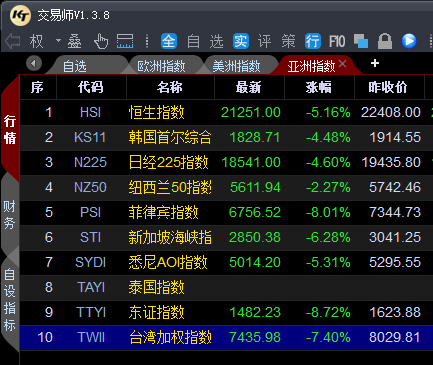Select the 行情 side tab
This screenshot has height=365, width=433.
(x=10, y=130)
